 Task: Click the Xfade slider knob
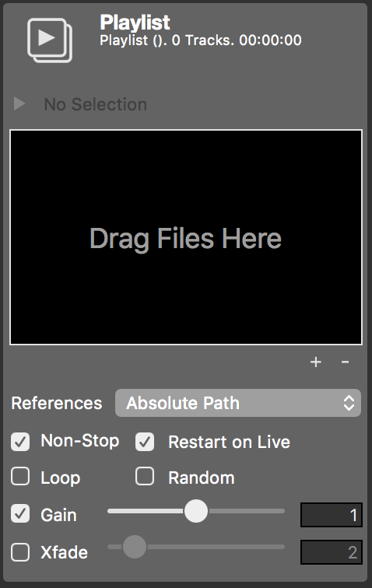(x=135, y=547)
